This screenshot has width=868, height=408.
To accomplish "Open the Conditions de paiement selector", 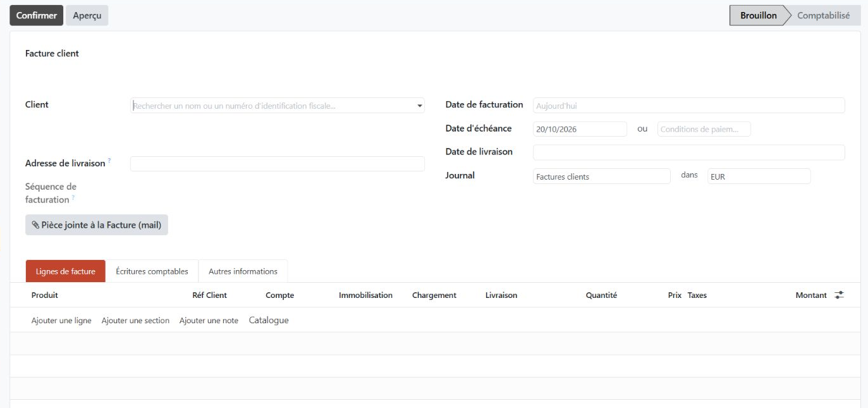I will click(x=704, y=129).
